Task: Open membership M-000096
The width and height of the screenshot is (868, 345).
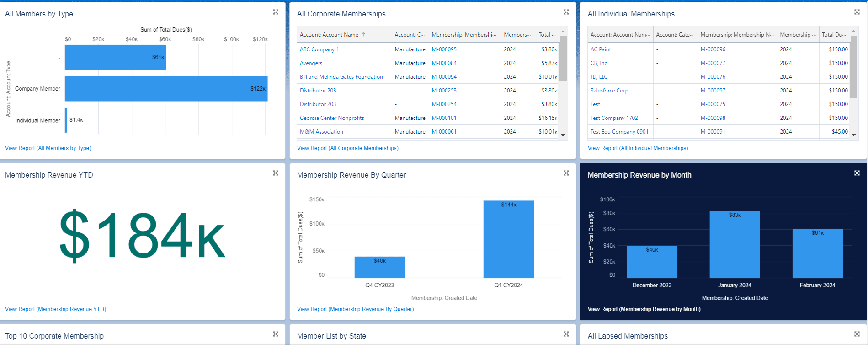Action: click(x=713, y=49)
